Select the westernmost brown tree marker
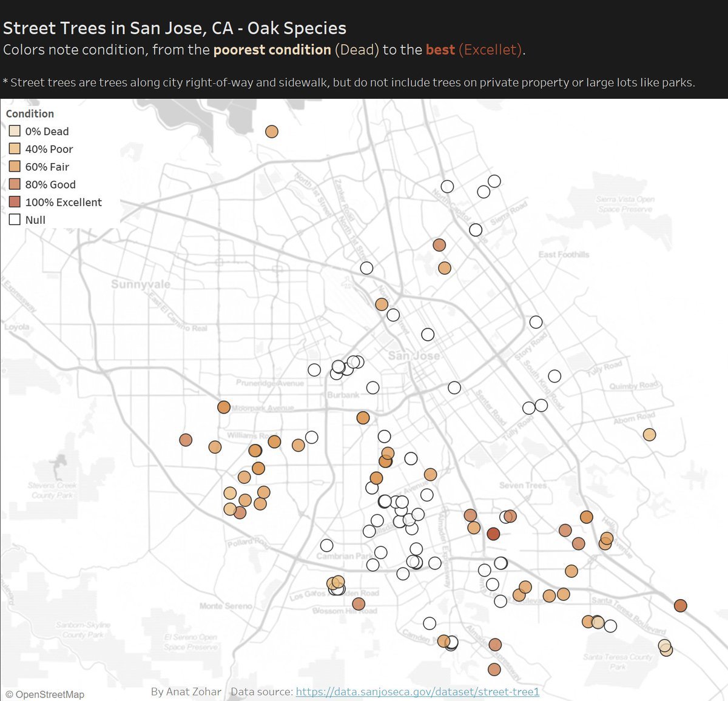 (186, 440)
